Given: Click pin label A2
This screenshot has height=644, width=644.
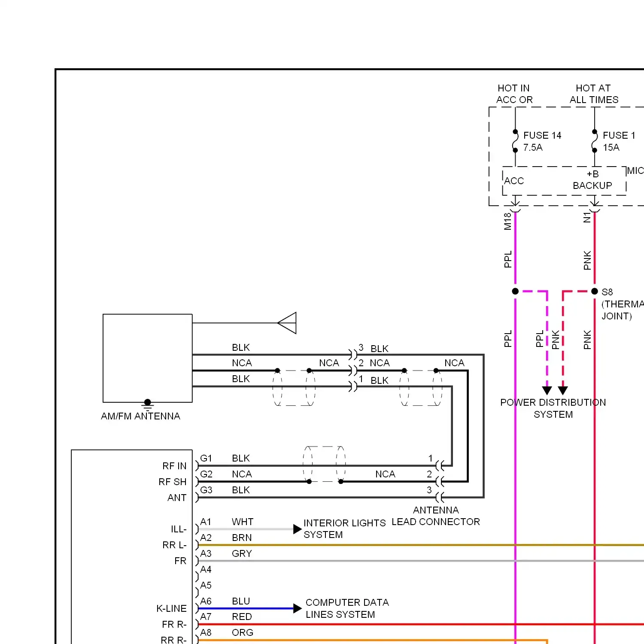Looking at the screenshot, I should [x=206, y=538].
